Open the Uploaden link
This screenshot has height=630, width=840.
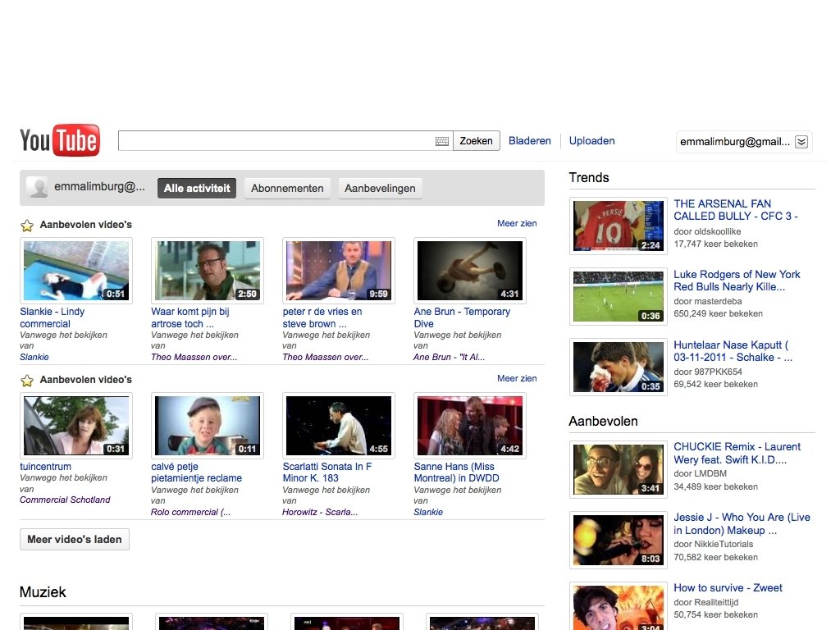coord(591,141)
